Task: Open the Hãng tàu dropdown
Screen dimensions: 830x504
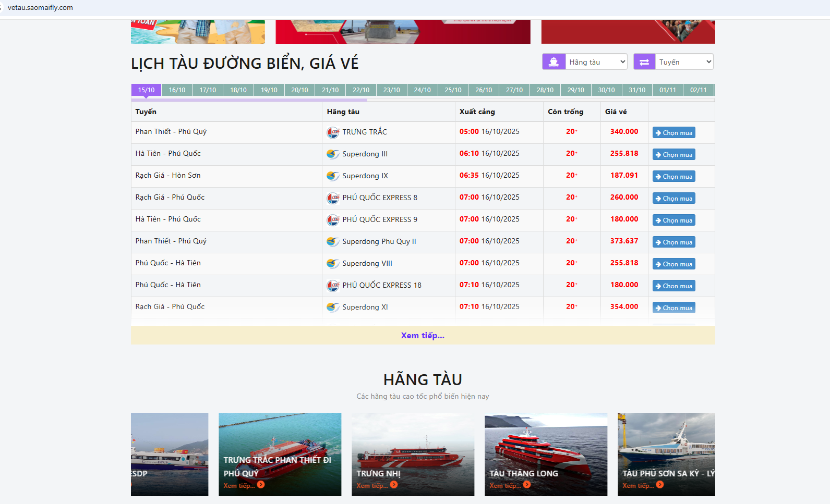Action: [x=596, y=62]
